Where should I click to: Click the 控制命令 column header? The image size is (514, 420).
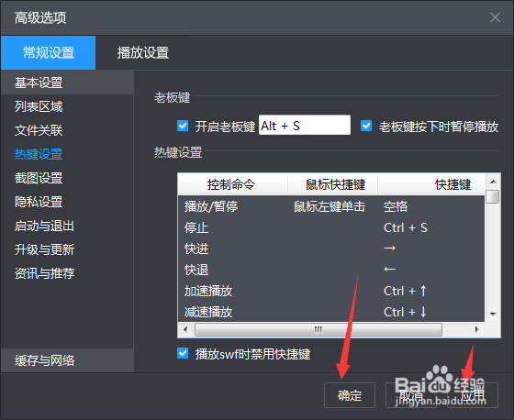click(x=232, y=184)
